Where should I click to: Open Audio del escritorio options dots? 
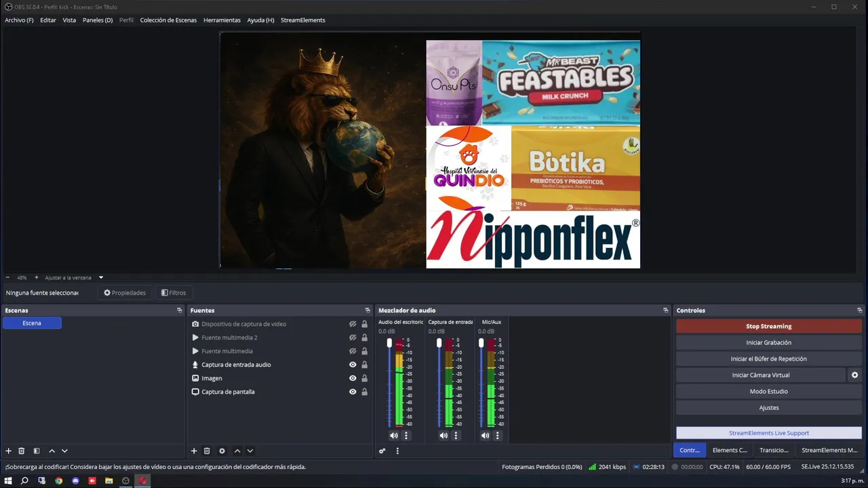[406, 435]
